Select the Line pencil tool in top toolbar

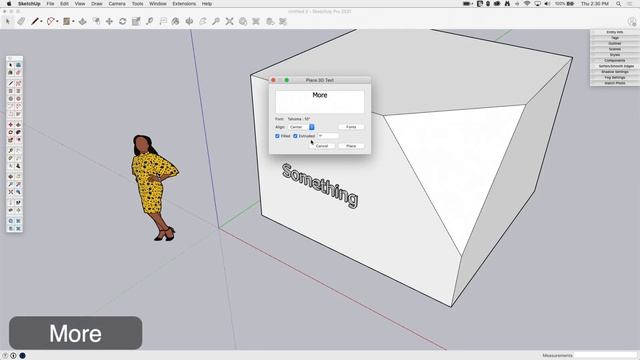[x=35, y=21]
